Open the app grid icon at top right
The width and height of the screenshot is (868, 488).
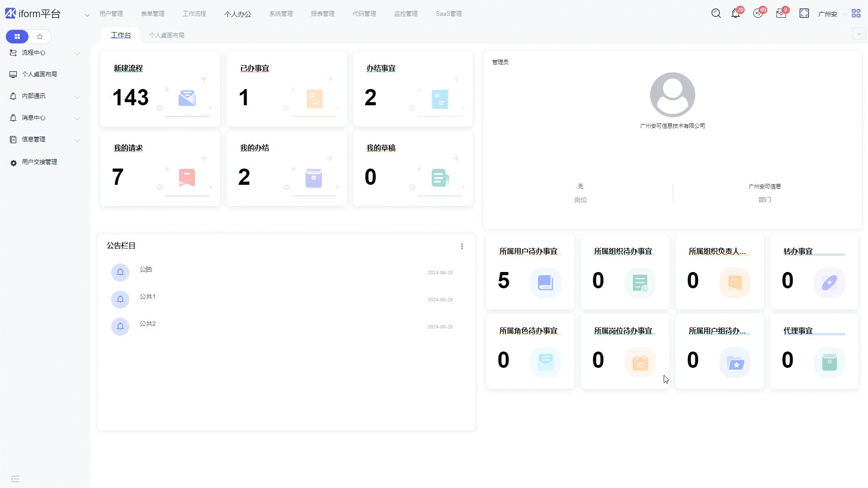pos(856,14)
